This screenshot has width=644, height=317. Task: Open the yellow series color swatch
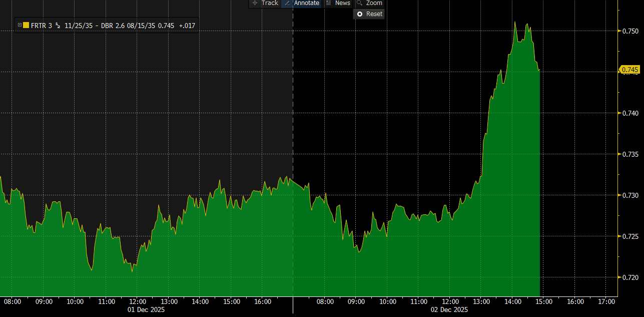(26, 25)
